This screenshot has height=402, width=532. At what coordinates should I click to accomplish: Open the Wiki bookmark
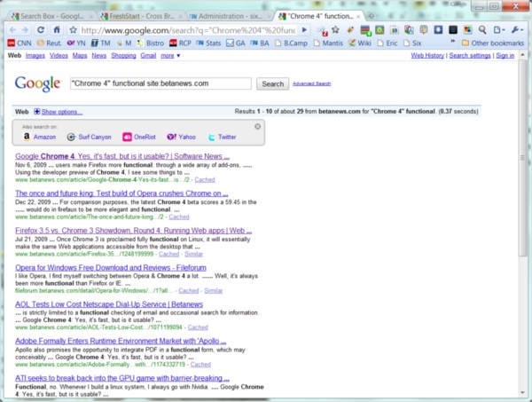[360, 43]
